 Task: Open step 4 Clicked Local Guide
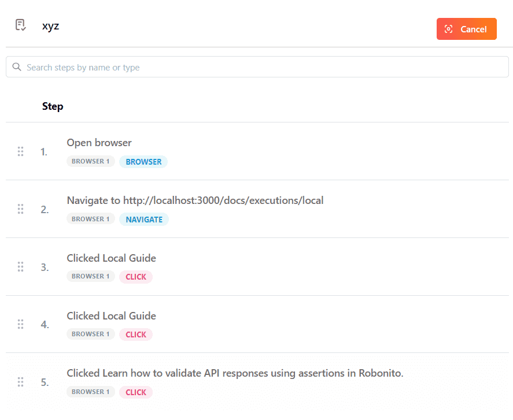coord(111,316)
